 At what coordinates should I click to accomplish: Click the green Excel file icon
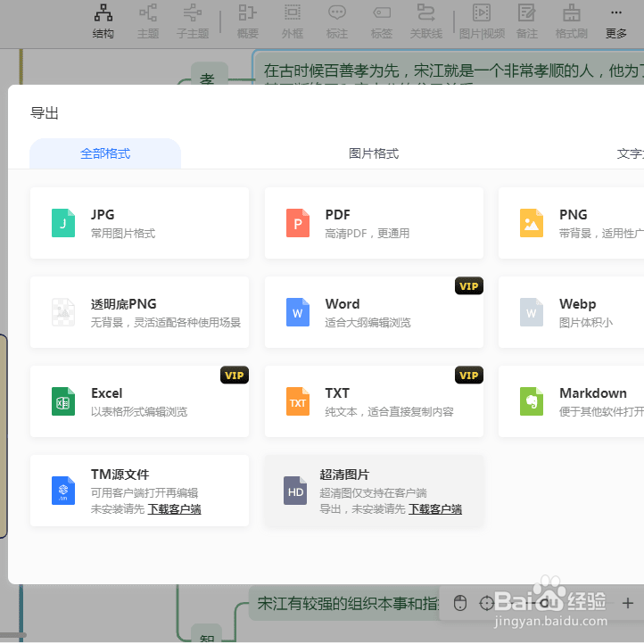click(63, 401)
